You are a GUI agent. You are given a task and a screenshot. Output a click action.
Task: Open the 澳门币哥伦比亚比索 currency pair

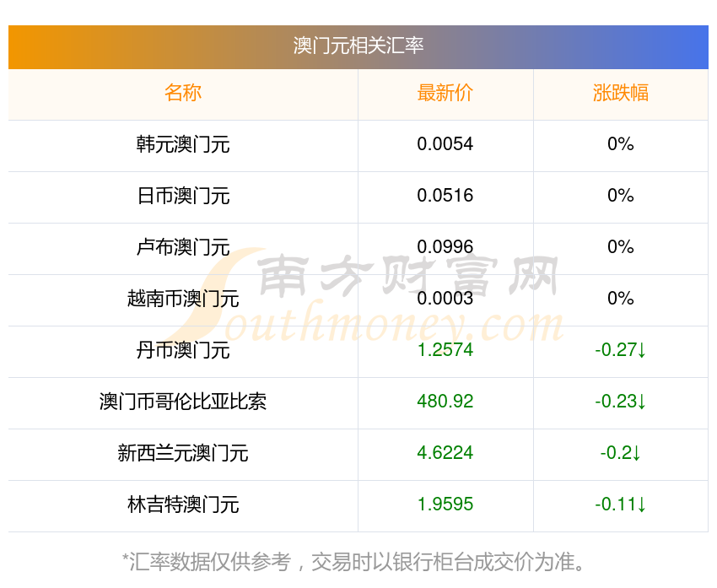183,402
